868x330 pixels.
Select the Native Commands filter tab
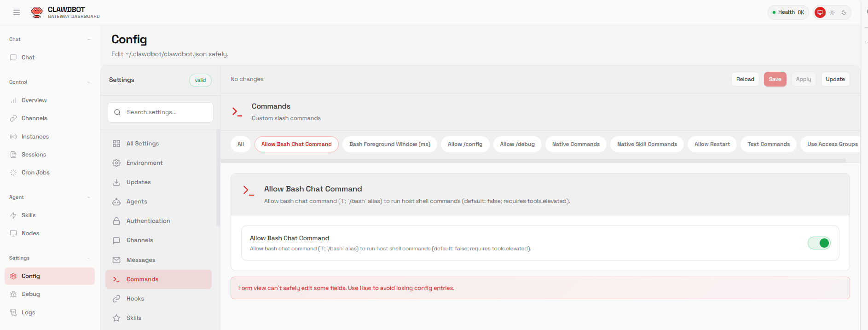click(x=576, y=144)
